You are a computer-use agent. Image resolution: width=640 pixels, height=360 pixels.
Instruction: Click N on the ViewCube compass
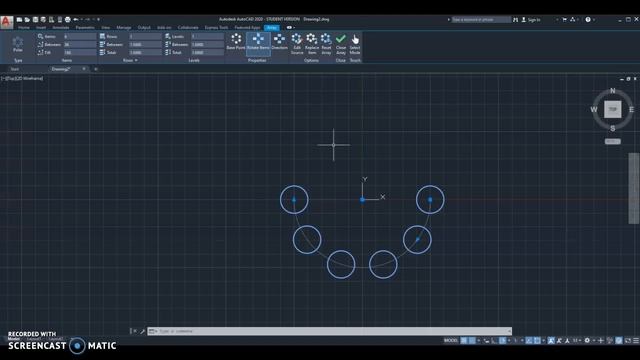click(612, 91)
